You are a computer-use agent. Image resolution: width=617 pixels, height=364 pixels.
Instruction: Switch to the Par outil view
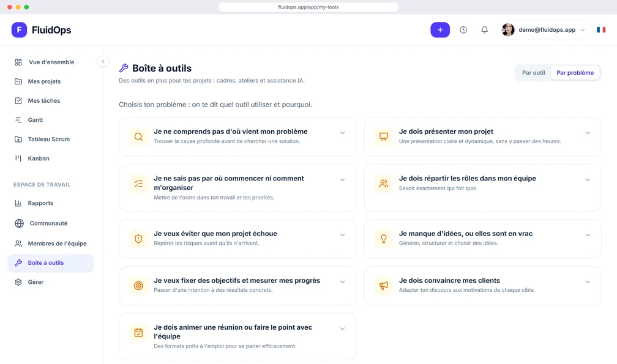tap(533, 73)
